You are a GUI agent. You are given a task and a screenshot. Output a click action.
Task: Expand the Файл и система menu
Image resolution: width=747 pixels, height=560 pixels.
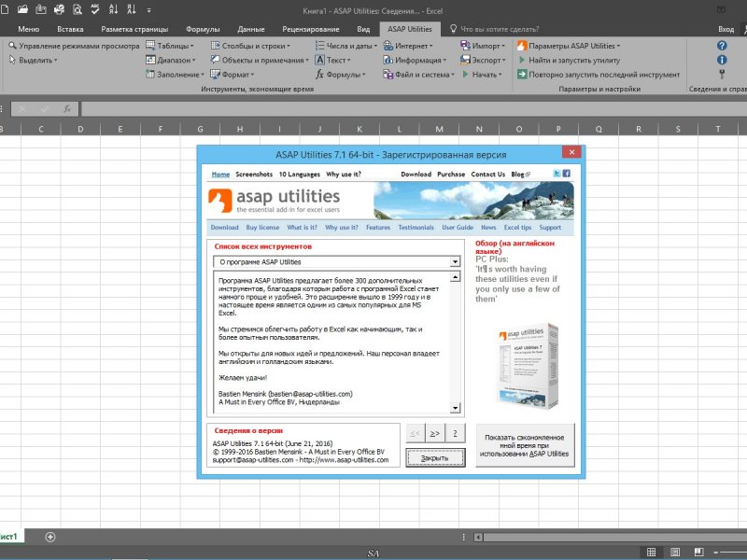[x=418, y=75]
